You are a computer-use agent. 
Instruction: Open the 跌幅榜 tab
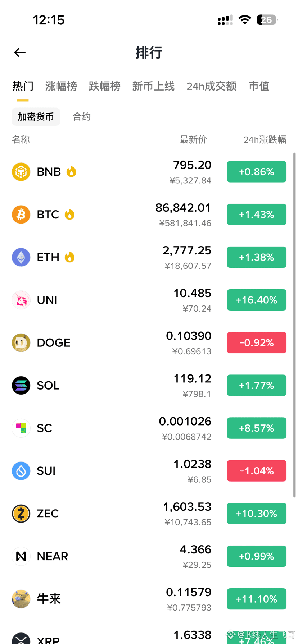tap(105, 86)
